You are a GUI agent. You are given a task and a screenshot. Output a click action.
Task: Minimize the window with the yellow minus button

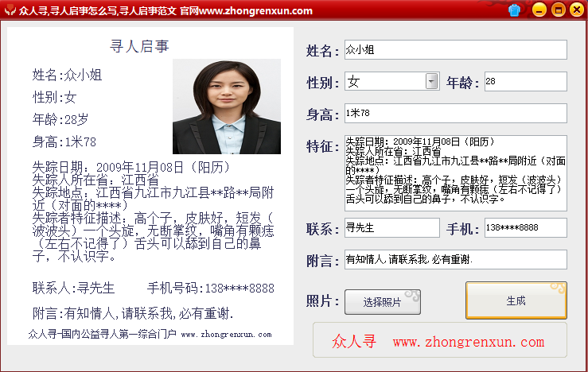coord(539,10)
